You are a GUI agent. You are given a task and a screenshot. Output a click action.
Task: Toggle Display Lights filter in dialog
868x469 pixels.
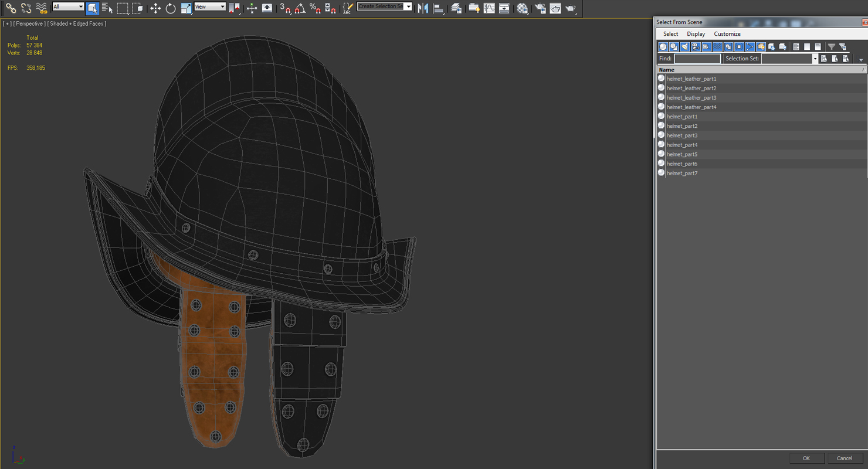pyautogui.click(x=685, y=47)
